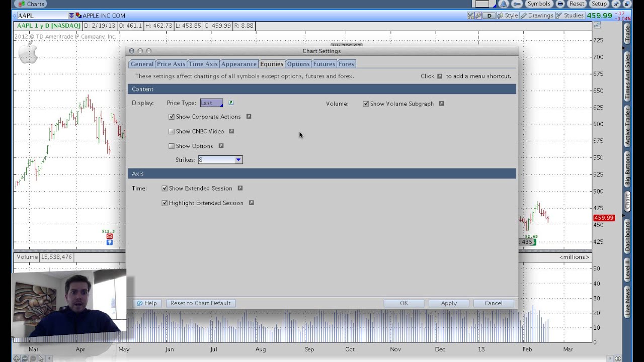Open the Studies menu

570,16
